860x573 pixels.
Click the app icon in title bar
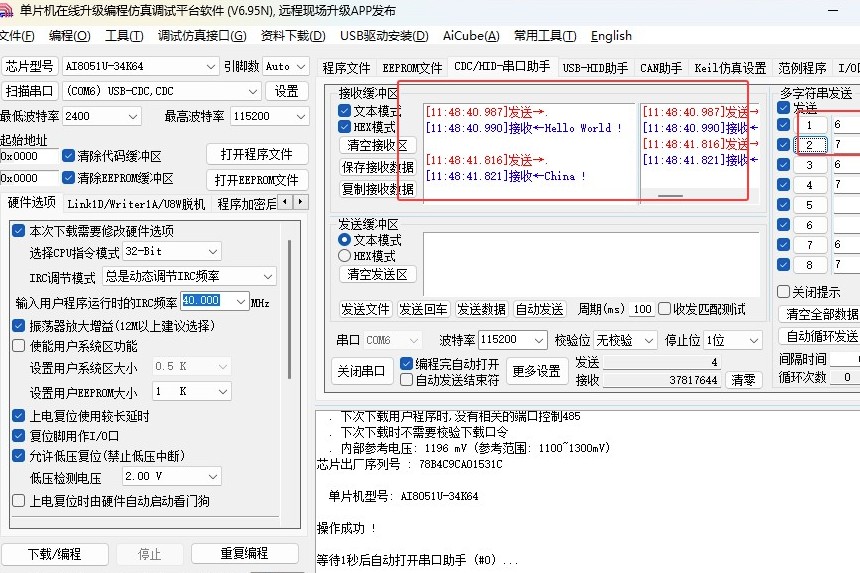click(6, 9)
